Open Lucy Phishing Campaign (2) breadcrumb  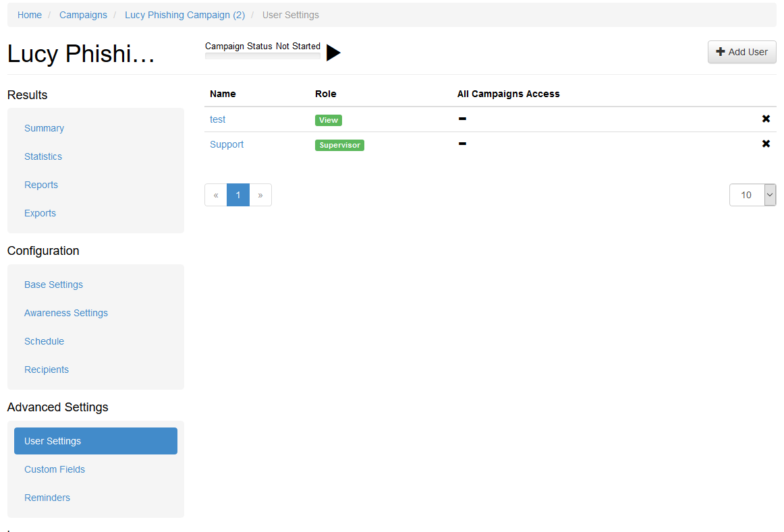point(185,15)
